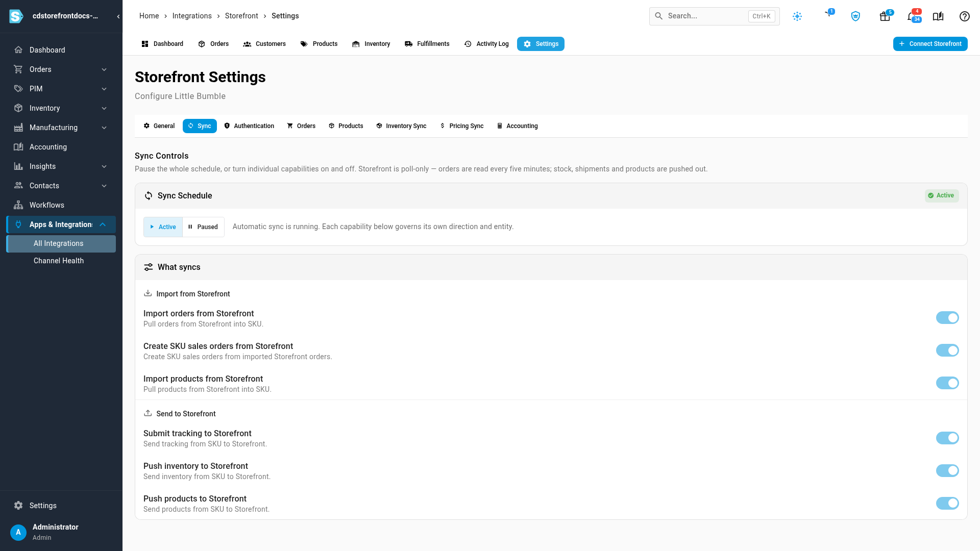Switch to the Inventory Sync tab
Screen dimensions: 980x551
coord(401,126)
